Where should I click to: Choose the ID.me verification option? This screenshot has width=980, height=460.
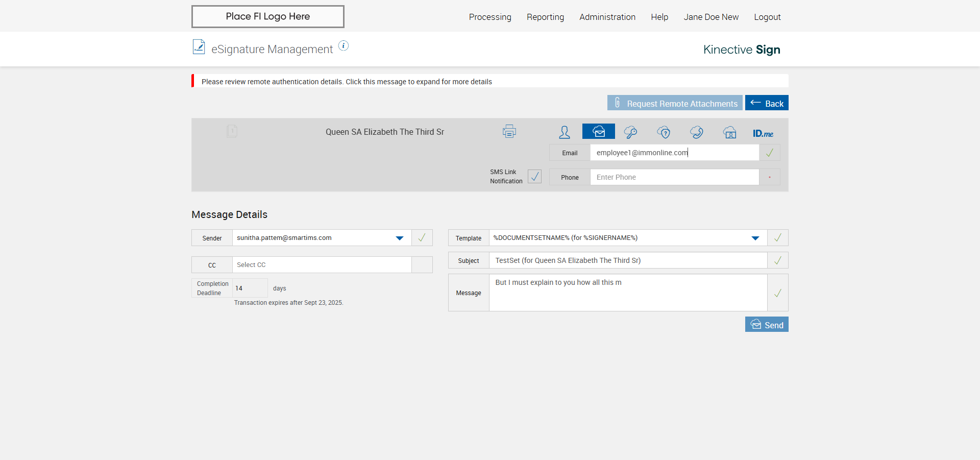point(763,133)
